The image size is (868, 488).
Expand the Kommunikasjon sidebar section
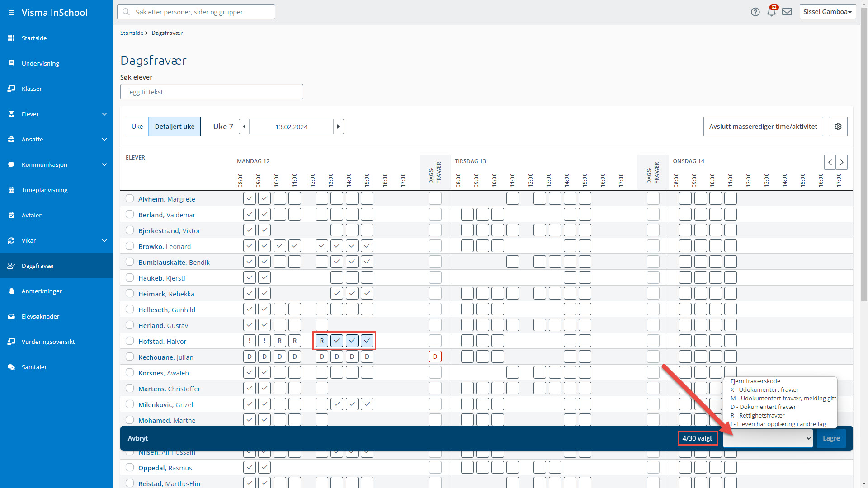(x=104, y=164)
